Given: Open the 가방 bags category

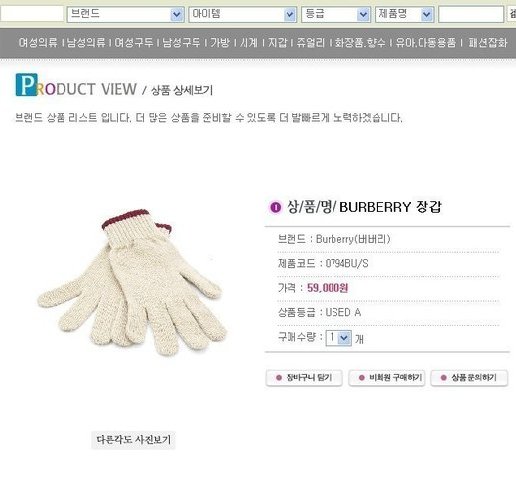Looking at the screenshot, I should tap(220, 43).
